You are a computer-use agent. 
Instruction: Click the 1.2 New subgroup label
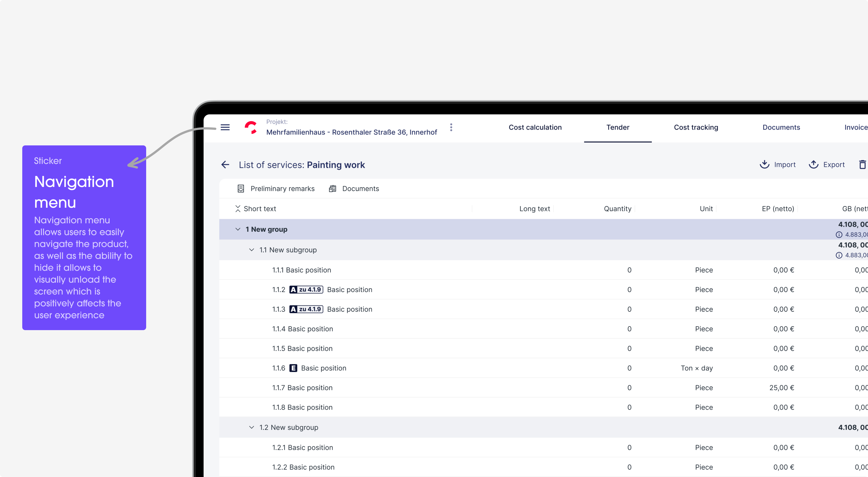tap(288, 428)
